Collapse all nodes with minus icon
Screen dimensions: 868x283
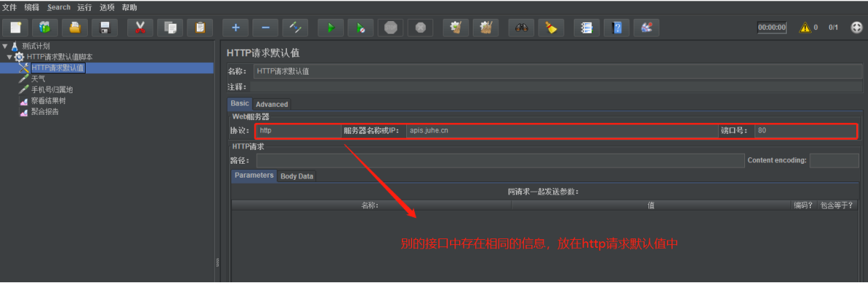[265, 27]
